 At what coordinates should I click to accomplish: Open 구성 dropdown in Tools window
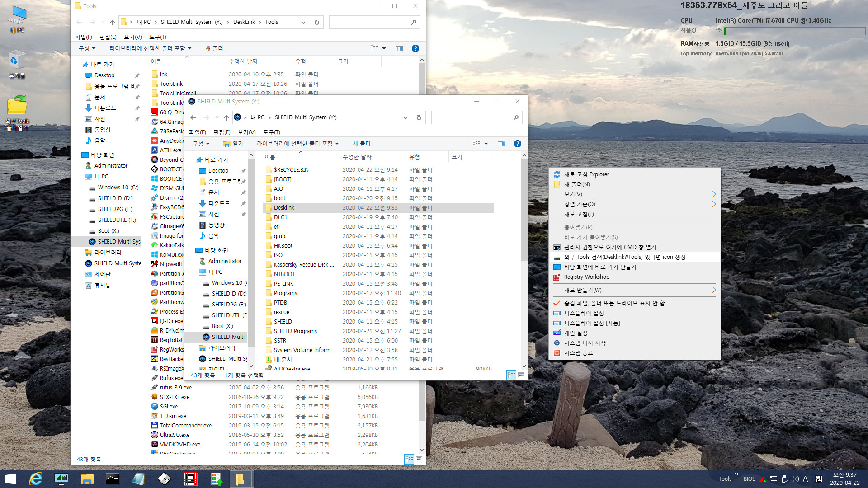pos(87,48)
